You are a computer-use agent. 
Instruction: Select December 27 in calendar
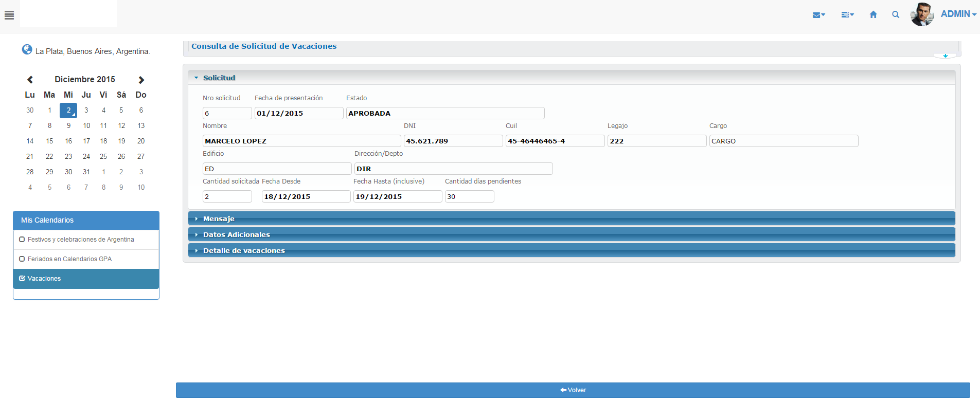141,156
